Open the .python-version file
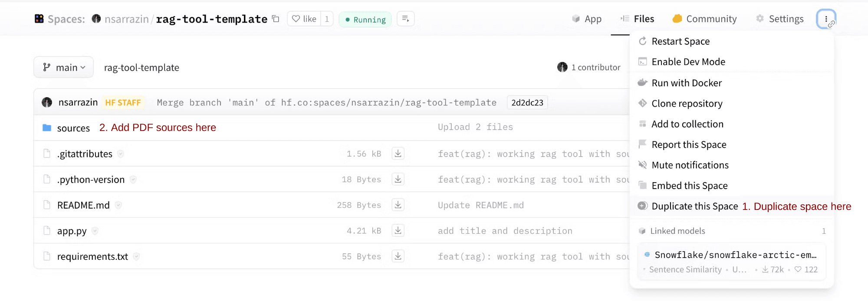This screenshot has width=868, height=301. click(x=91, y=179)
